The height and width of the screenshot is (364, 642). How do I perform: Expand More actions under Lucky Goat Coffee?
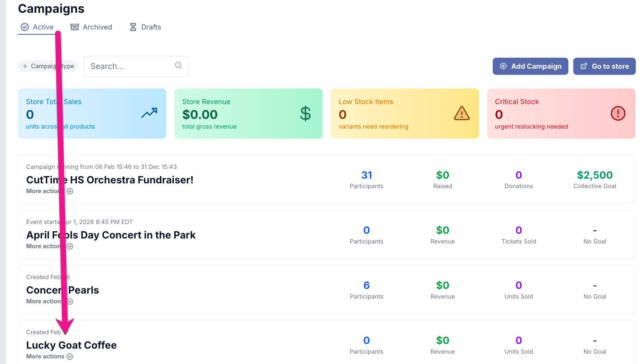70,356
